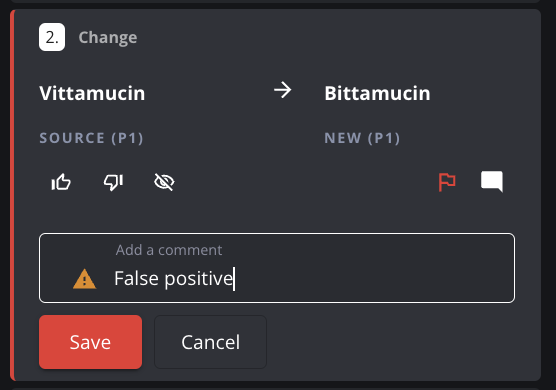Click the SOURCE (P1) label
The image size is (556, 390).
click(x=91, y=138)
